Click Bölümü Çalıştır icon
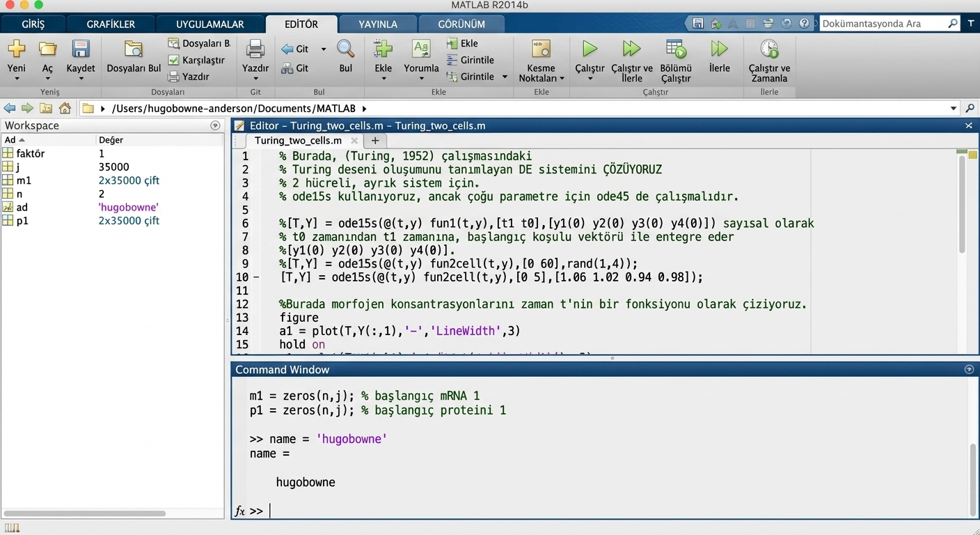 pos(675,50)
